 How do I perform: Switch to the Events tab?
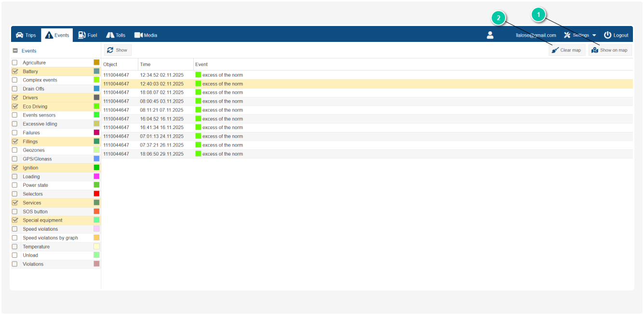[x=57, y=35]
